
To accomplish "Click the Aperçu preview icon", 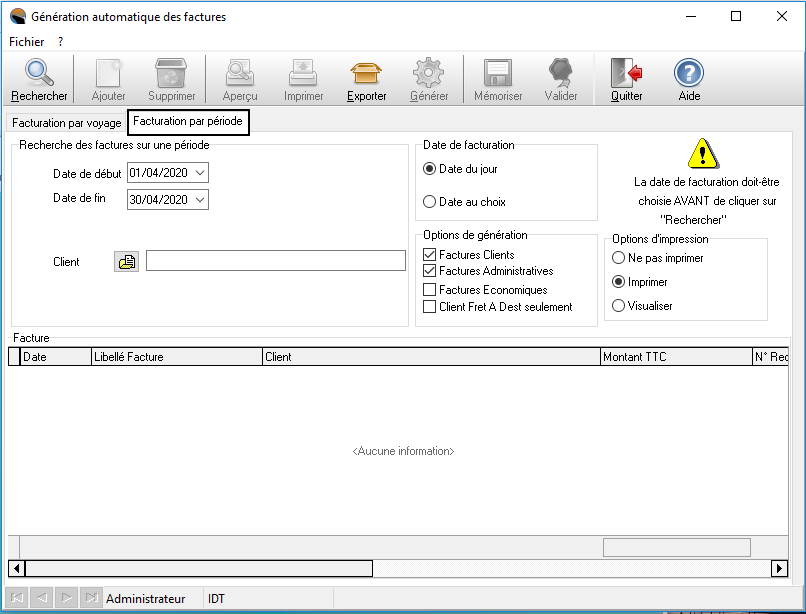I will tap(240, 74).
